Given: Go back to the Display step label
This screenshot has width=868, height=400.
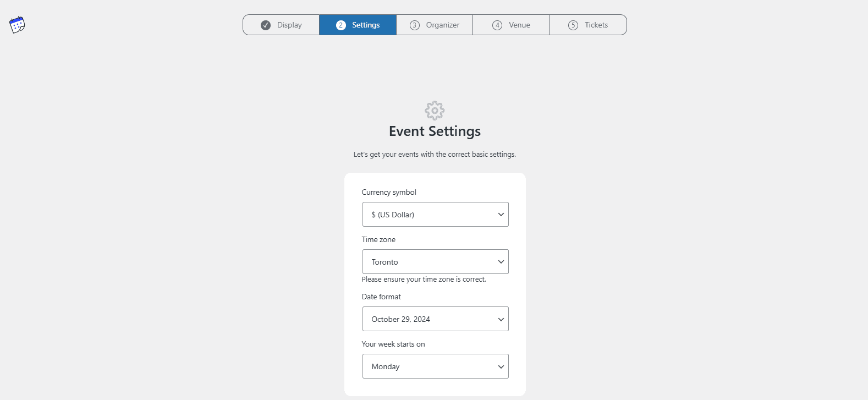Looking at the screenshot, I should click(289, 25).
